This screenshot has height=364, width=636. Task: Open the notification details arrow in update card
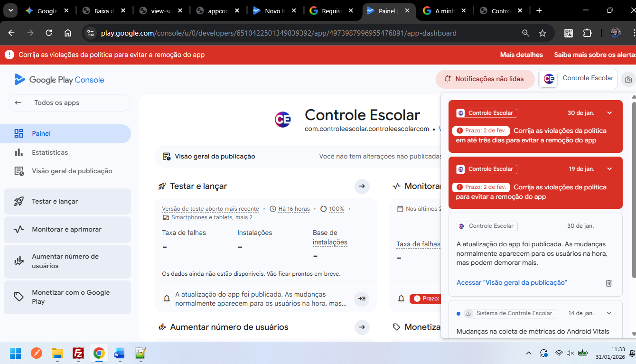(x=362, y=299)
